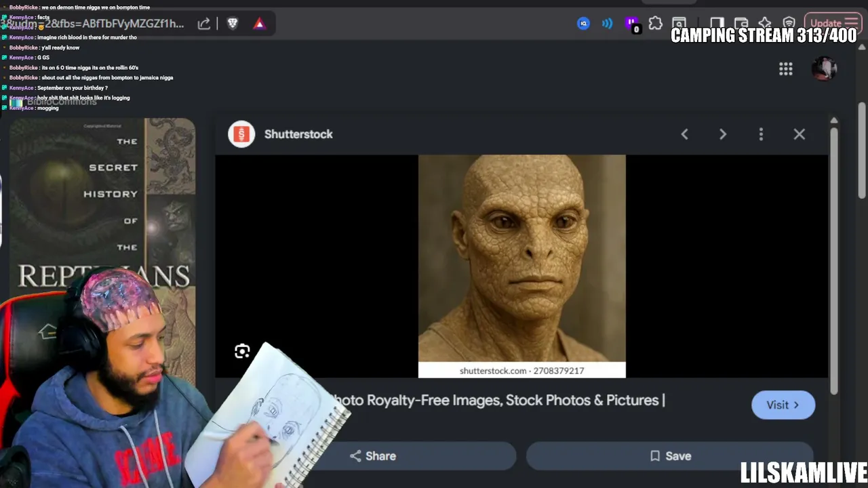Click the Brave VPN shield icon
Screen dimensions: 868x488
pos(789,24)
